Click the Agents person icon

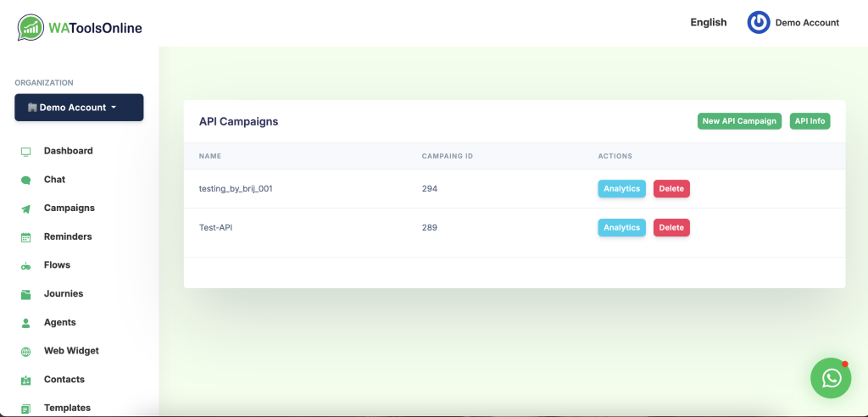(x=26, y=323)
